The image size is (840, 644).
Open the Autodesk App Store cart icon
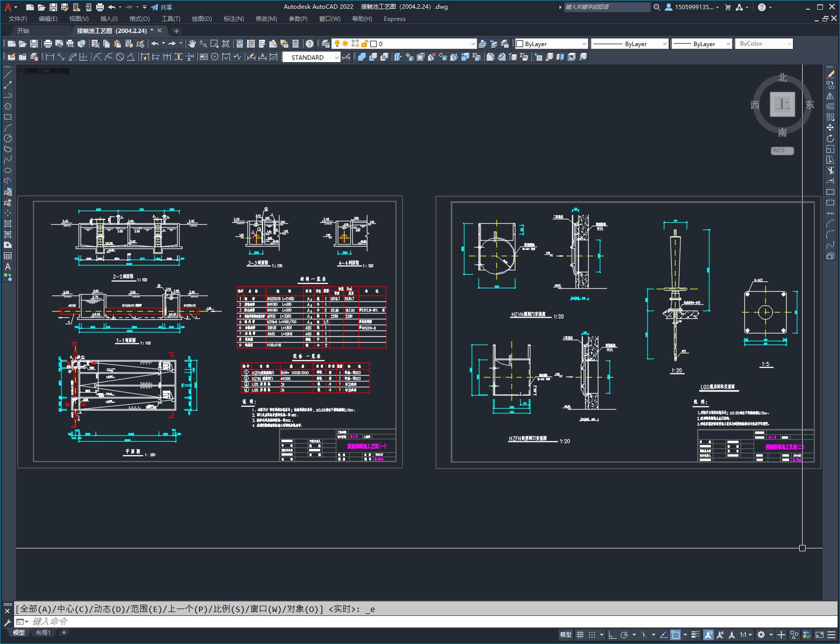pos(727,7)
